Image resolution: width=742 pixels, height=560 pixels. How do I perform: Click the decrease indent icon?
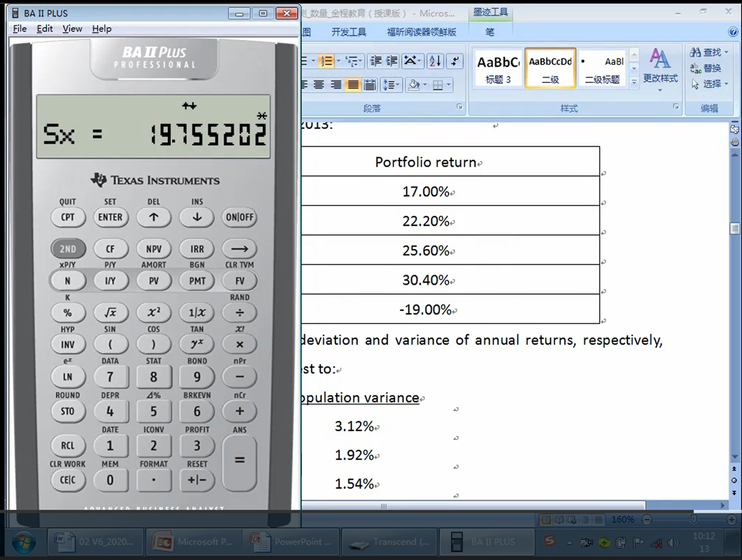coord(376,61)
